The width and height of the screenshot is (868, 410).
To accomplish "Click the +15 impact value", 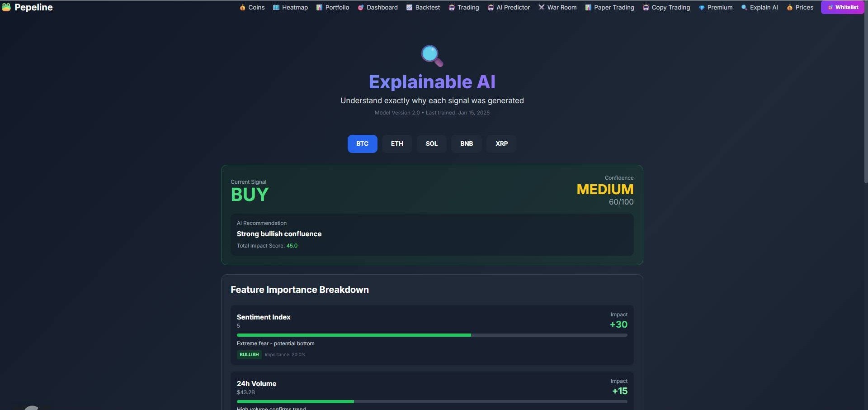I will [620, 391].
